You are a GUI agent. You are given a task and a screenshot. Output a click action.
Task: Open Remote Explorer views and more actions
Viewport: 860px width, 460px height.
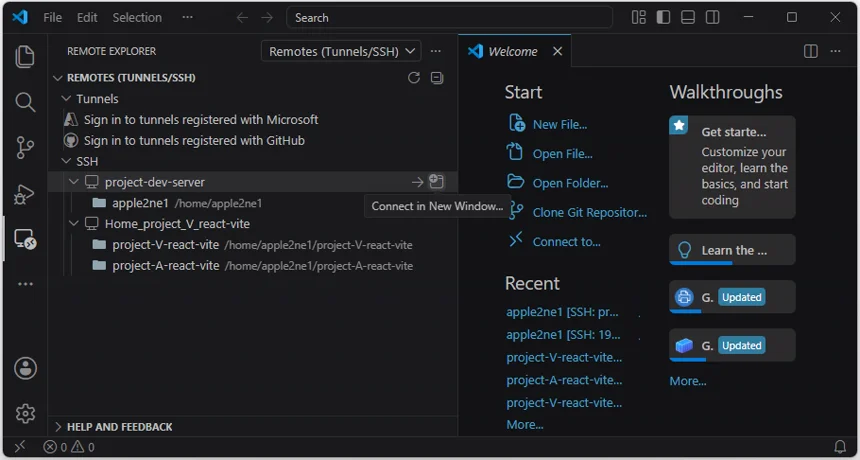[x=435, y=51]
